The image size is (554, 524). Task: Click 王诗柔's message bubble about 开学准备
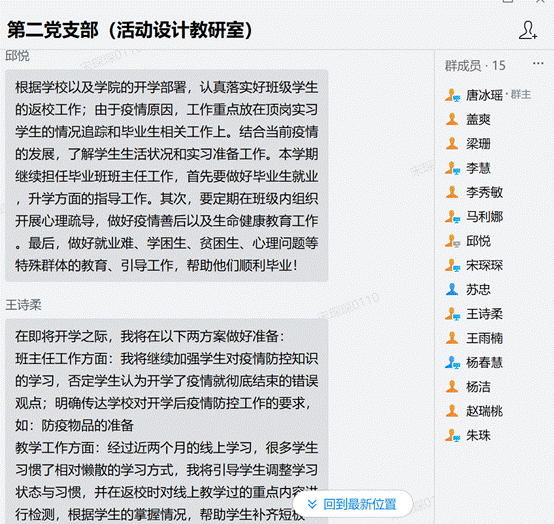[167, 421]
